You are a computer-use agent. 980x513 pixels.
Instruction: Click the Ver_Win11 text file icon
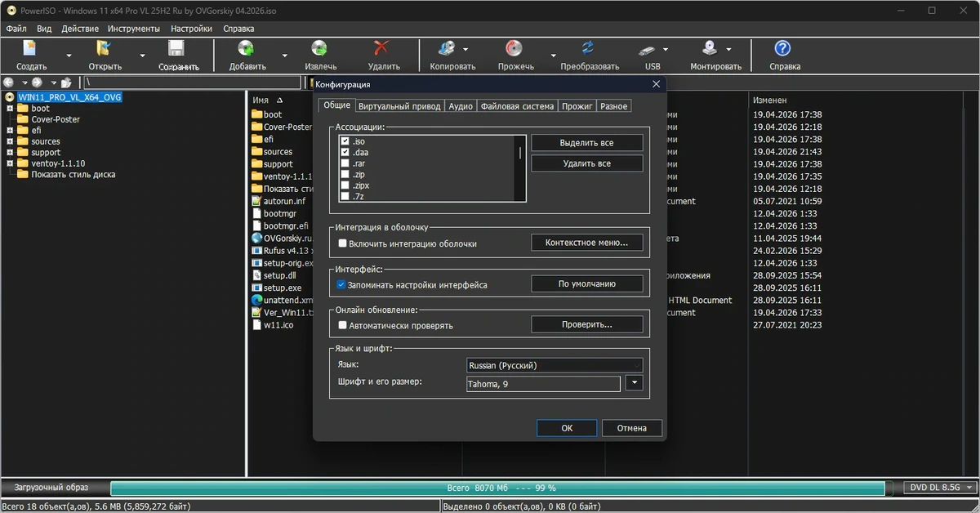point(256,312)
